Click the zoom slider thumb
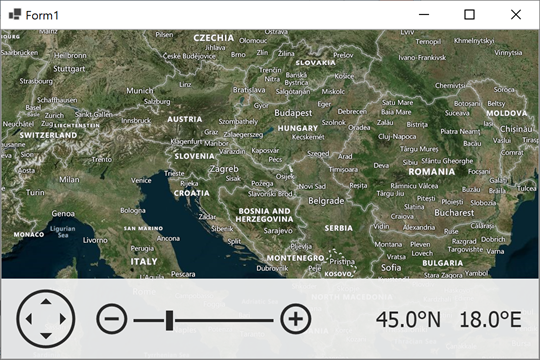Image resolution: width=540 pixels, height=360 pixels. click(169, 320)
